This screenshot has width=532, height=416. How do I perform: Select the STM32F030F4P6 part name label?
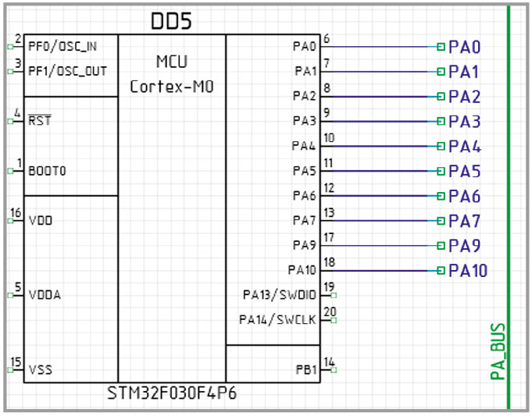[x=172, y=393]
